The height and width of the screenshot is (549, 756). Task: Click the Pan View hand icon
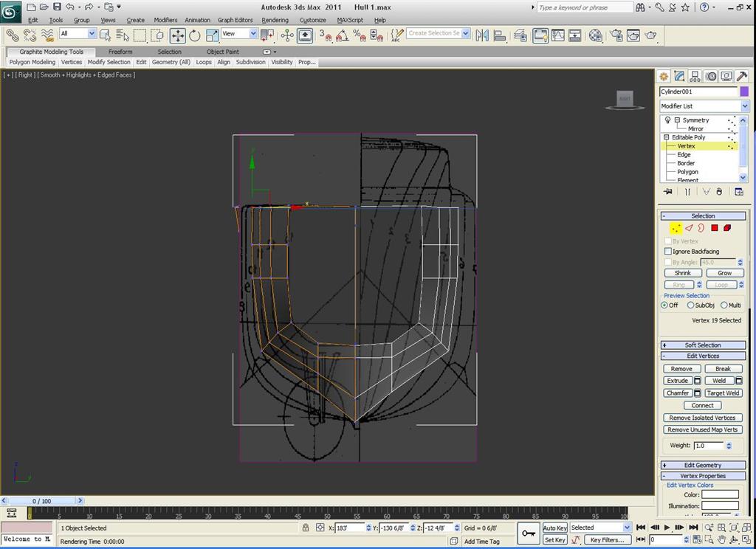point(722,539)
